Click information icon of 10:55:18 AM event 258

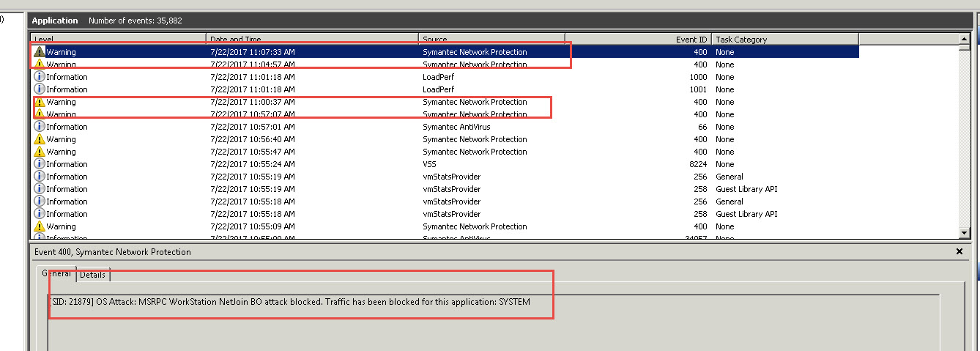(40, 214)
